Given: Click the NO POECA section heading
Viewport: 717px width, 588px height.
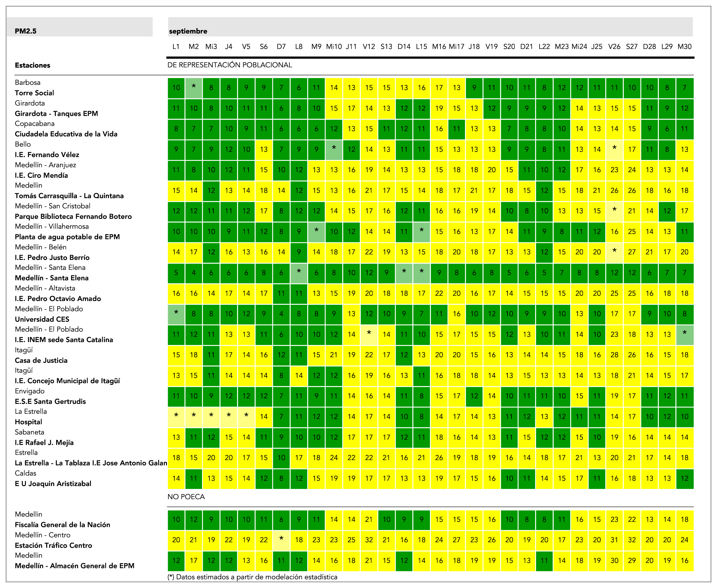Looking at the screenshot, I should [186, 497].
